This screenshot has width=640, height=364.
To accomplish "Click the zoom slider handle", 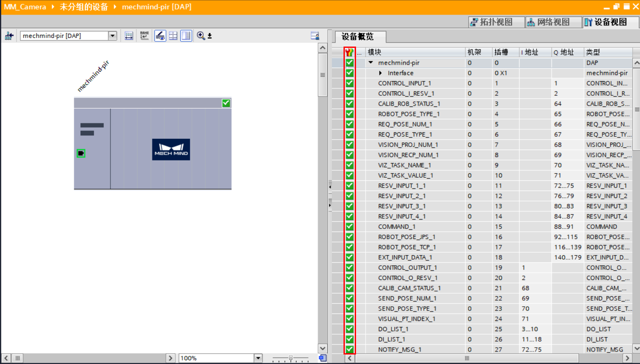I will 291,358.
